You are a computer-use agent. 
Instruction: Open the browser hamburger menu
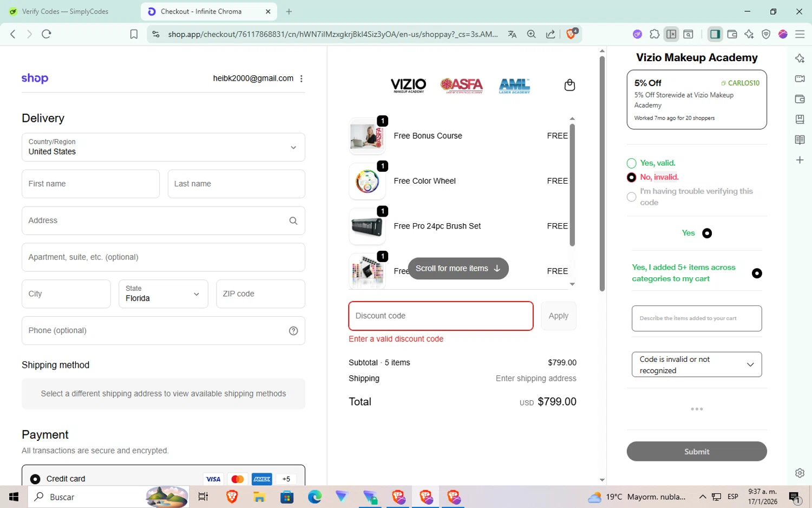(800, 34)
